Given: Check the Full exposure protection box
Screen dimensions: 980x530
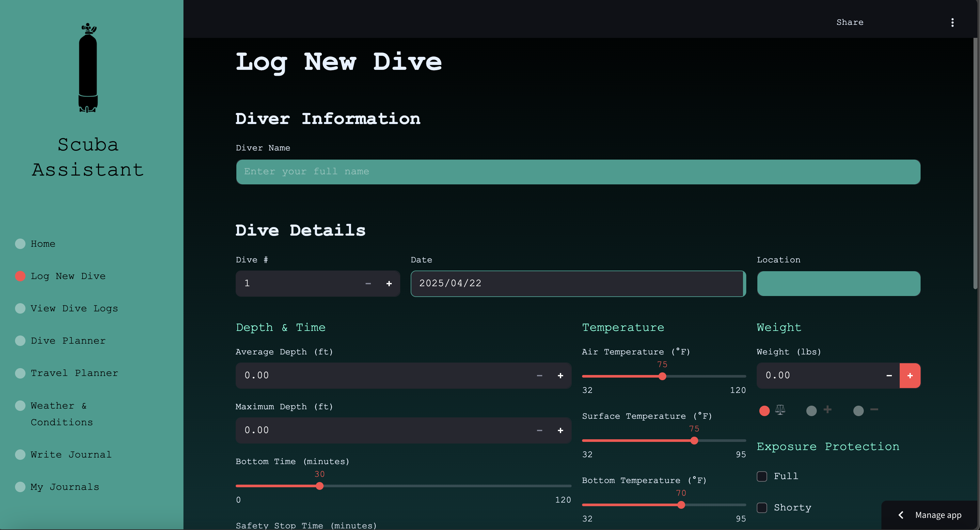Looking at the screenshot, I should point(762,476).
